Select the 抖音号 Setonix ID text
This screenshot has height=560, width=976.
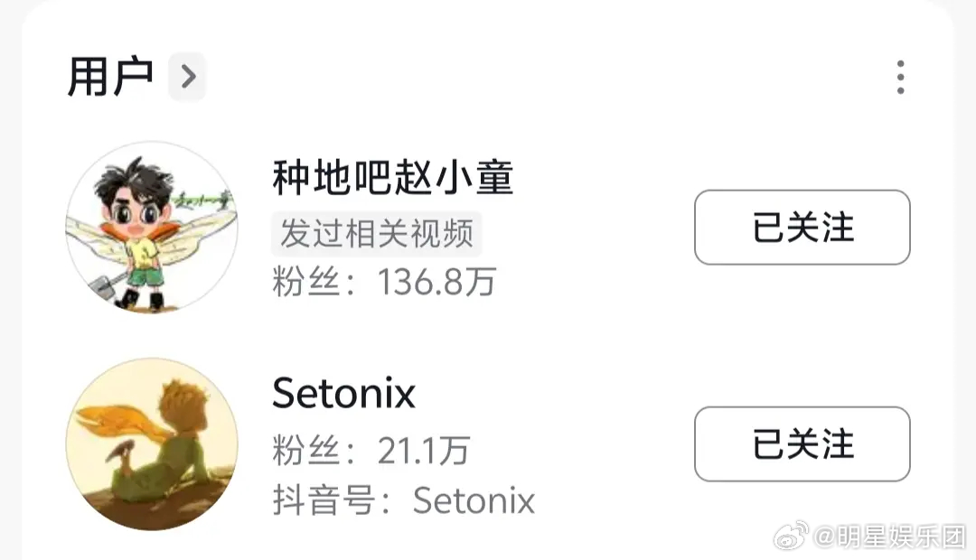click(x=403, y=500)
